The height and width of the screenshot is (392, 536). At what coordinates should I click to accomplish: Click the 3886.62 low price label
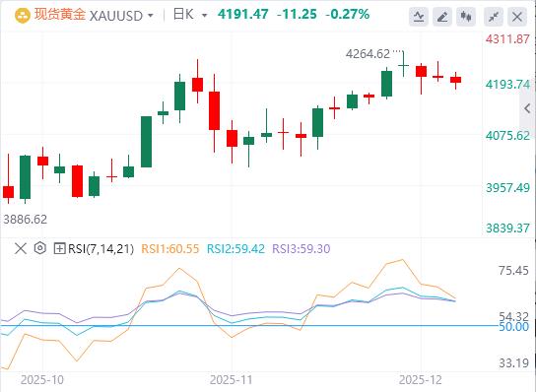pos(26,219)
